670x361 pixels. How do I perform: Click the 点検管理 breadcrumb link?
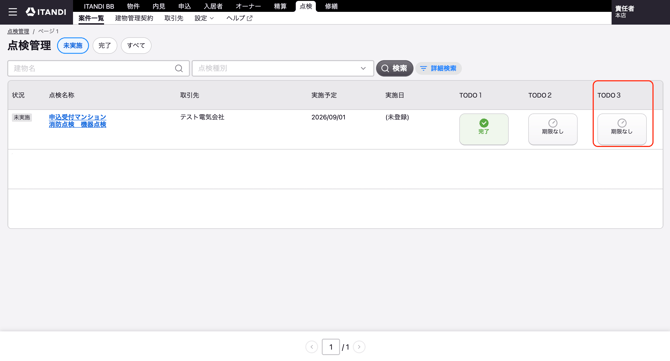18,32
